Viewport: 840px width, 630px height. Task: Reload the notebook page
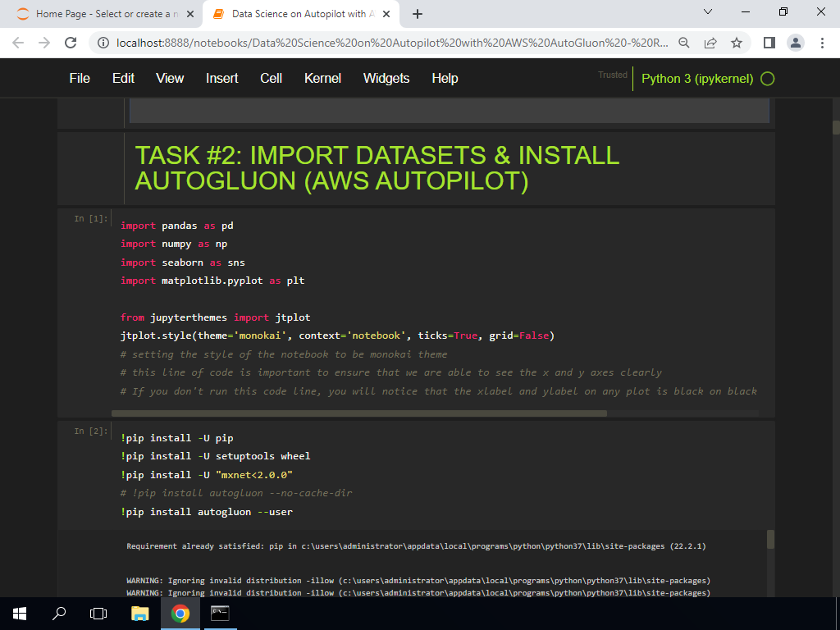point(71,43)
